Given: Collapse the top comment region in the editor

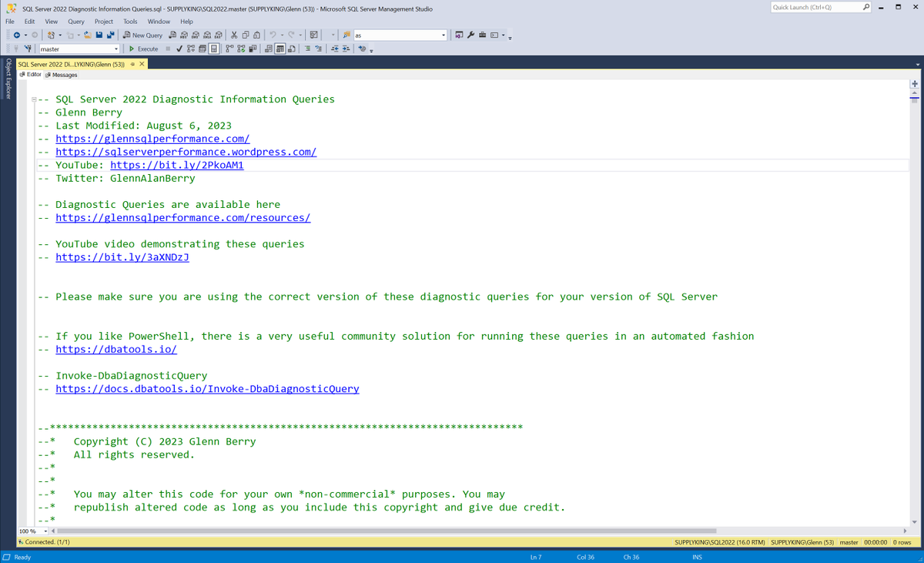Looking at the screenshot, I should (x=33, y=99).
